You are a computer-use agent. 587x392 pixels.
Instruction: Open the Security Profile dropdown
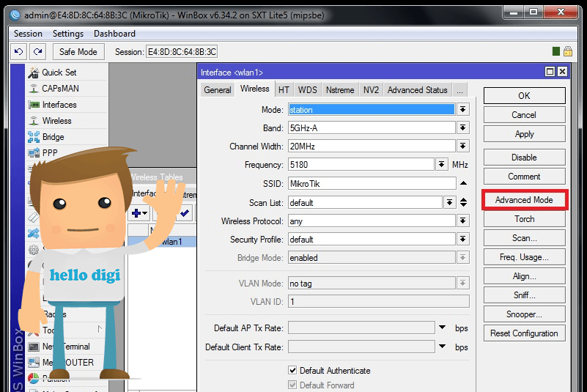[463, 239]
